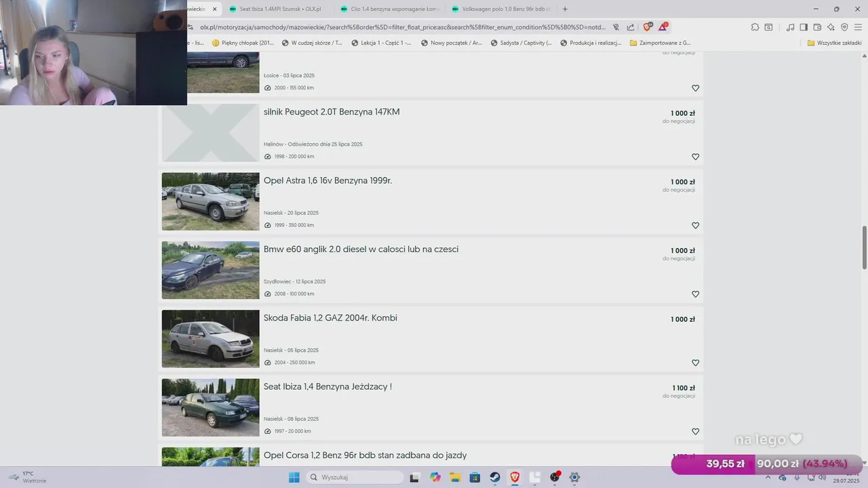Click the Peugeot engine placeholder thumbnail
This screenshot has width=868, height=488.
point(210,133)
